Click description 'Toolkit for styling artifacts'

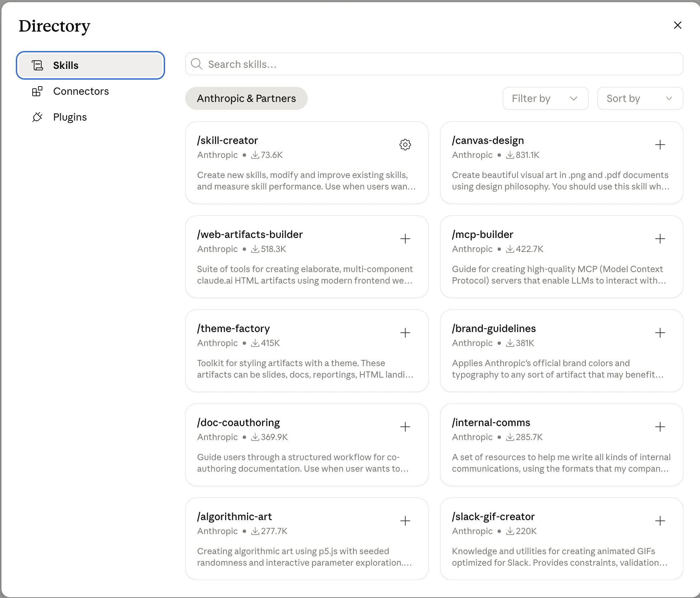tap(305, 369)
